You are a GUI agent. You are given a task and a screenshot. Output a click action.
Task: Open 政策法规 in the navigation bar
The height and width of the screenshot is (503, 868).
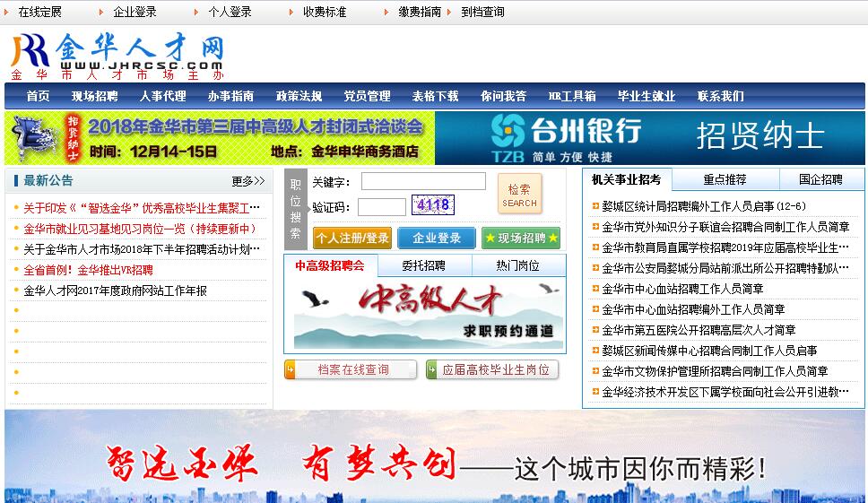tap(299, 96)
